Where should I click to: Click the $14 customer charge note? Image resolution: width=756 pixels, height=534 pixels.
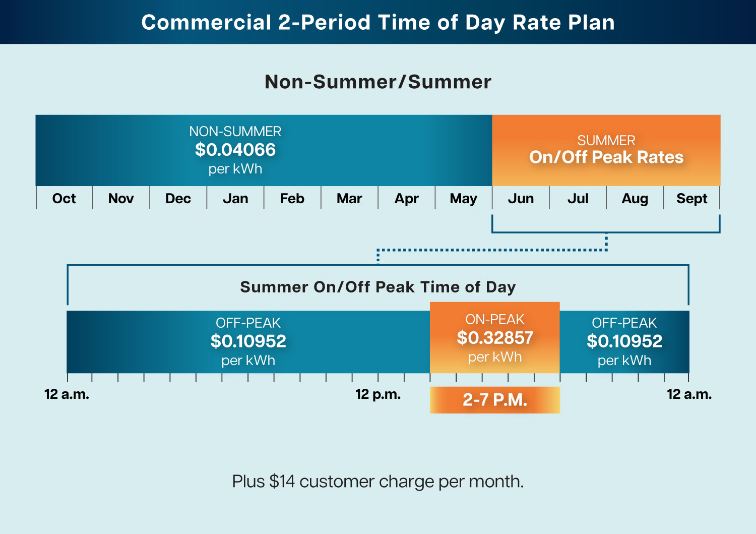[x=378, y=482]
